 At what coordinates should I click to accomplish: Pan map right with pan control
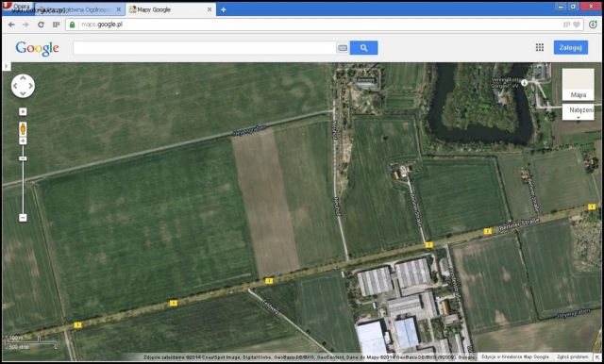(x=31, y=86)
